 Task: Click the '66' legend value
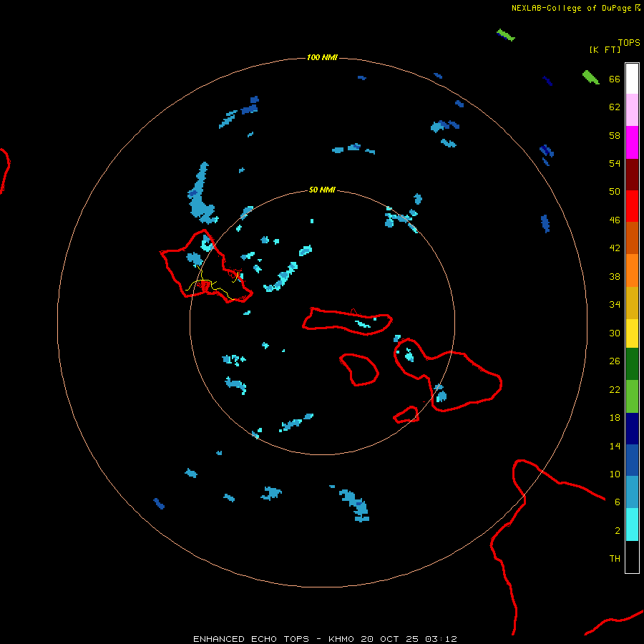coord(615,79)
